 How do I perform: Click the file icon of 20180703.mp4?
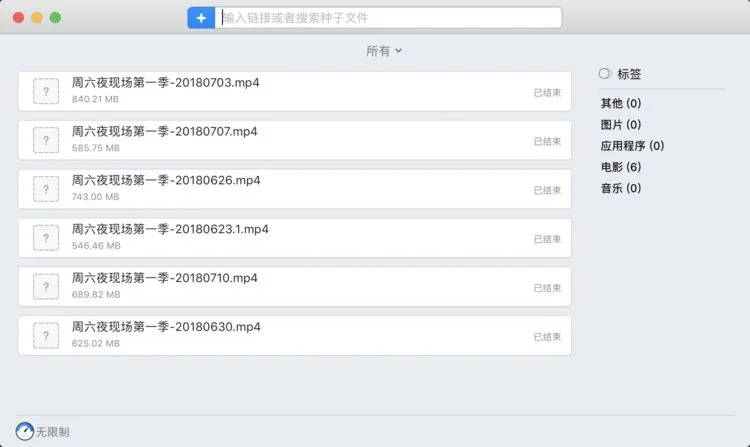46,91
